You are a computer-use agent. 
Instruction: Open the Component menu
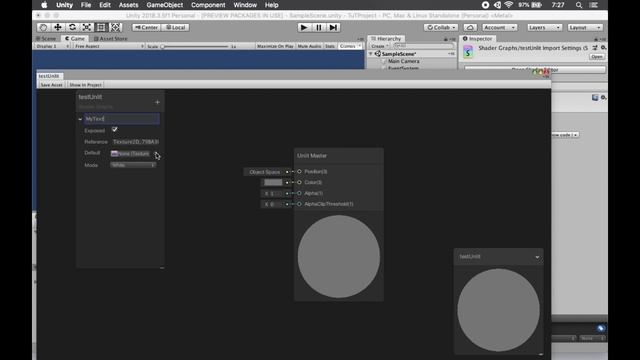(208, 5)
